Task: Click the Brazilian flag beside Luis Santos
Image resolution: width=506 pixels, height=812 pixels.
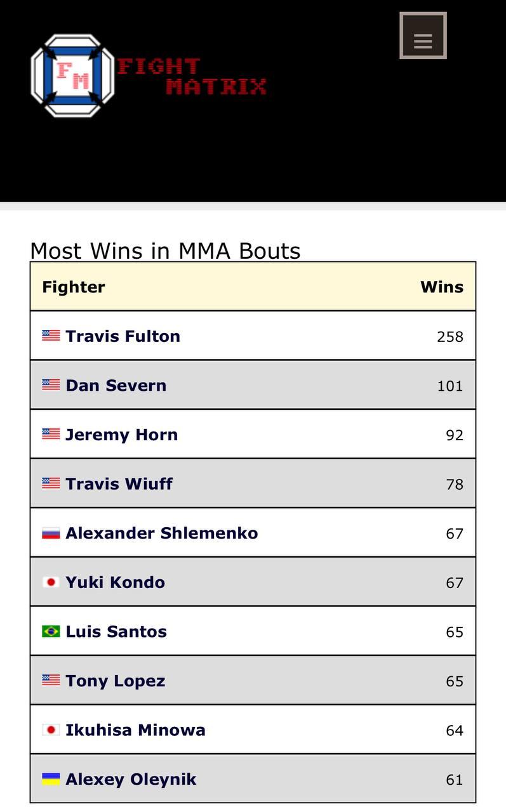Action: point(51,631)
